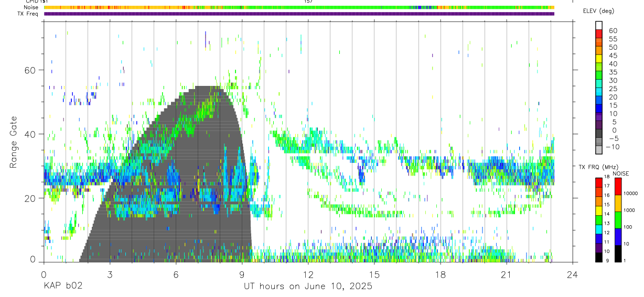Click the y-axis tick label '60' on Range Gate axis
Viewport: 644px width, 297px height.
point(30,70)
